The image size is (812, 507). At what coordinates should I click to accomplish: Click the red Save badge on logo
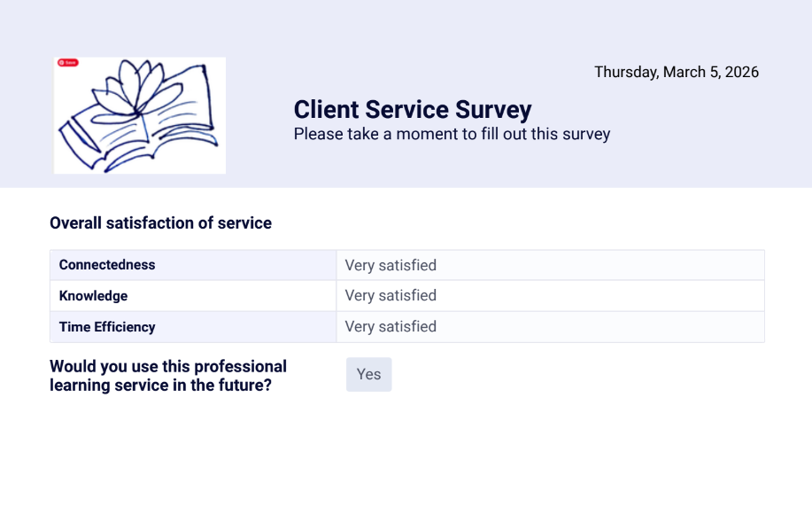click(68, 63)
